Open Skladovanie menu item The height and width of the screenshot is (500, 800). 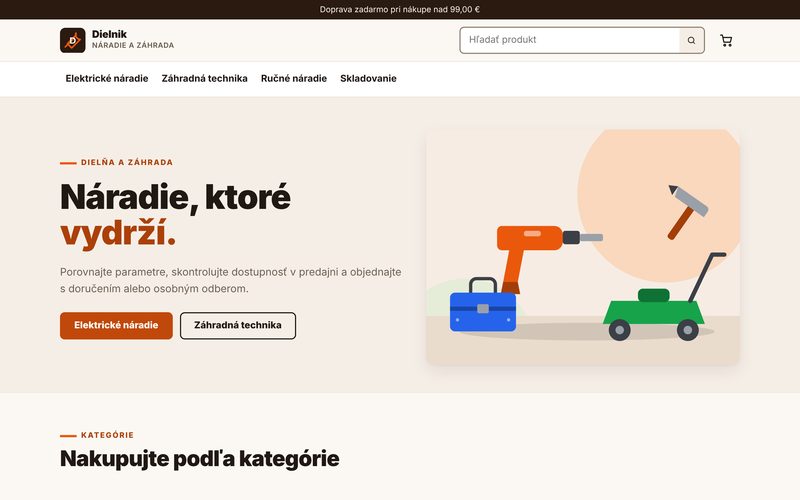(368, 79)
